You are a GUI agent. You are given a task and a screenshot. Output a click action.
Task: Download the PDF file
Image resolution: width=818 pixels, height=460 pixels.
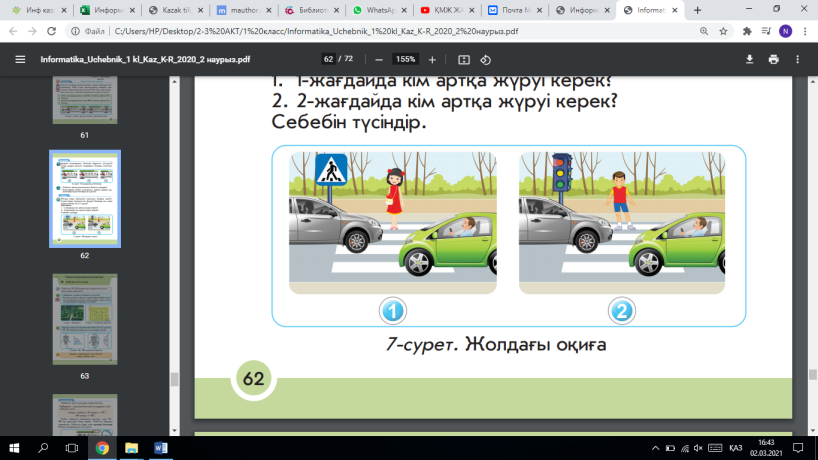(x=750, y=59)
